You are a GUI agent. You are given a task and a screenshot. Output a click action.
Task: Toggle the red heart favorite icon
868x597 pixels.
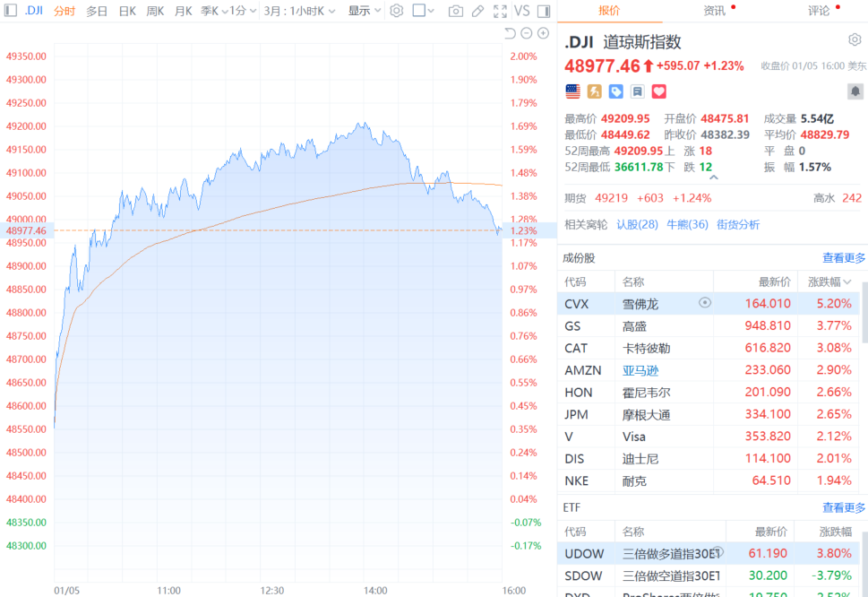[658, 91]
